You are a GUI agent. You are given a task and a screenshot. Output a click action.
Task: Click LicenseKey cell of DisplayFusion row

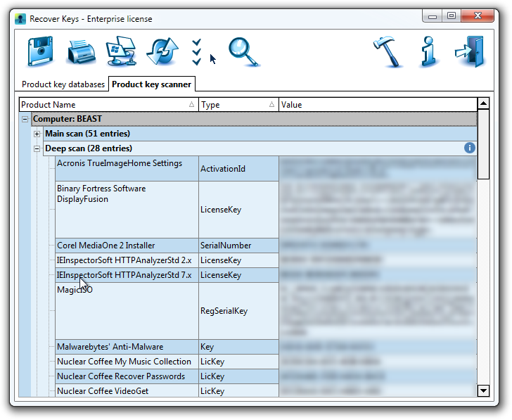pyautogui.click(x=238, y=210)
